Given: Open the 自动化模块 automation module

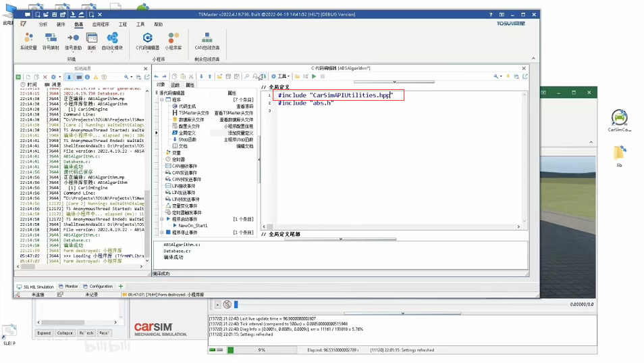Looking at the screenshot, I should [112, 41].
